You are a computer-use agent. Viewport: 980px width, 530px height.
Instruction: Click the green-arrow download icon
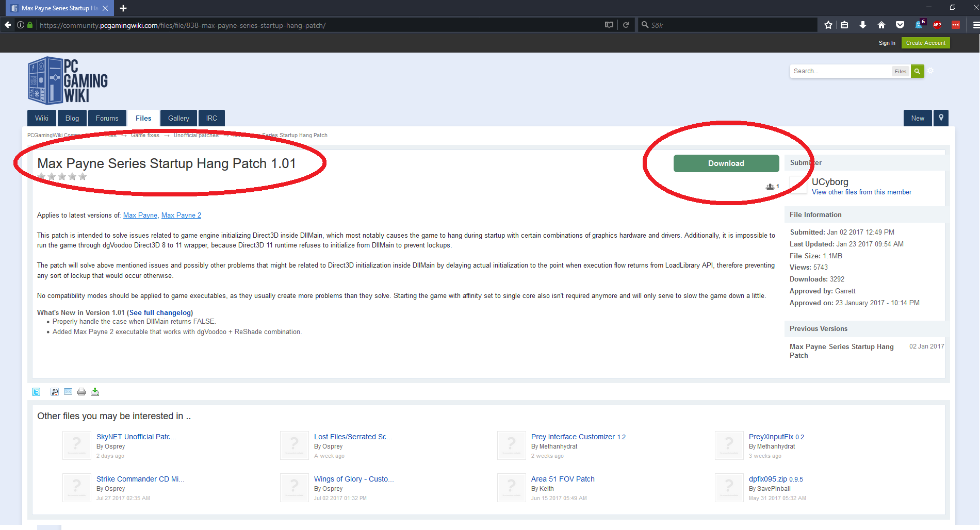[x=95, y=392]
